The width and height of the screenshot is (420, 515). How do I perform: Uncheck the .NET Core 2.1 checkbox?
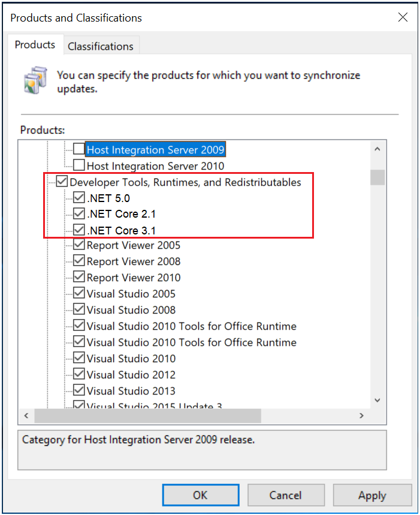click(x=78, y=214)
